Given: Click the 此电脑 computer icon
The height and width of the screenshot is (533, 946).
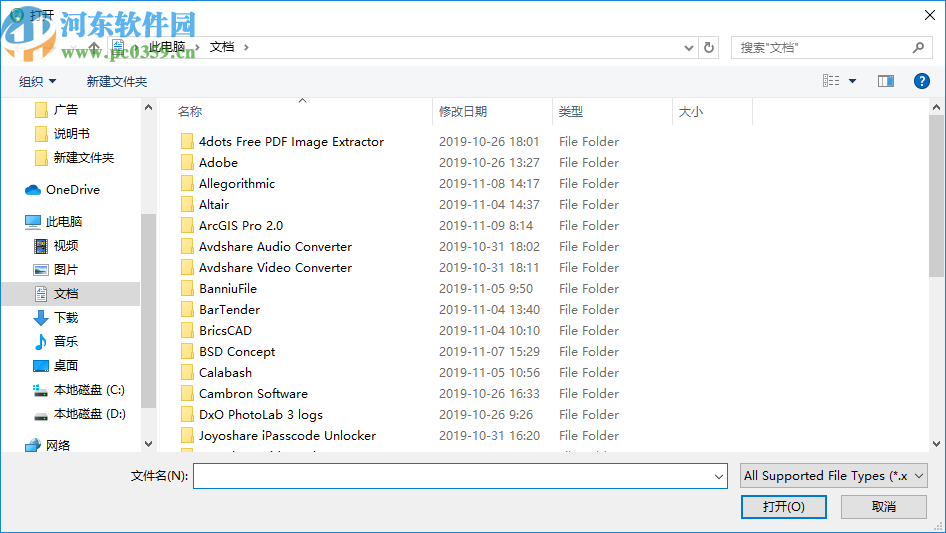Looking at the screenshot, I should pyautogui.click(x=33, y=222).
